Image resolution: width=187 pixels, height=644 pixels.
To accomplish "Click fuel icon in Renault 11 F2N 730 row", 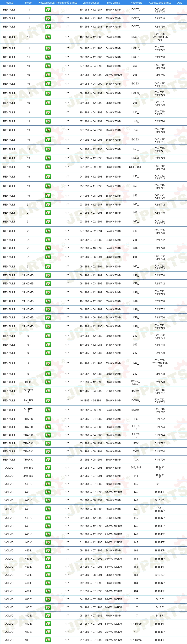I will pos(48,27).
